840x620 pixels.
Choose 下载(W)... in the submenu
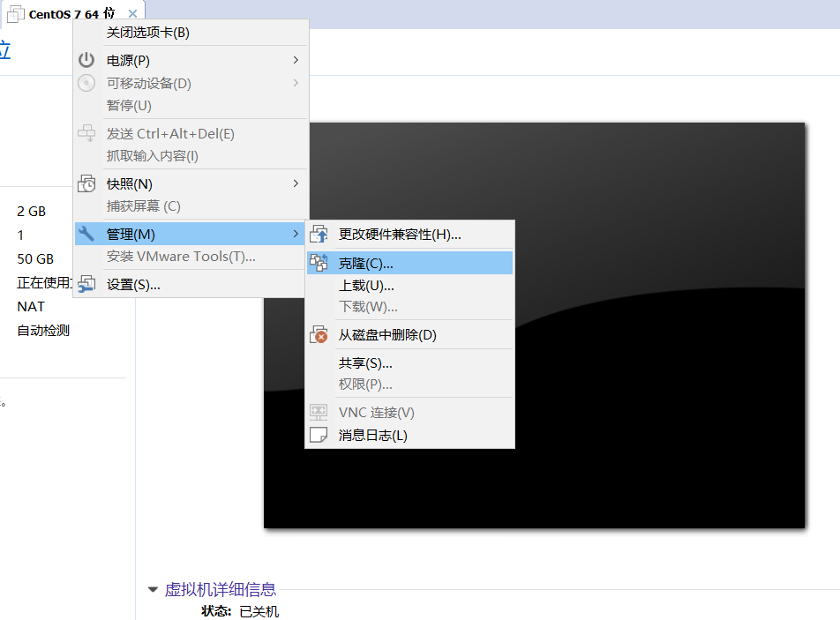tap(409, 307)
